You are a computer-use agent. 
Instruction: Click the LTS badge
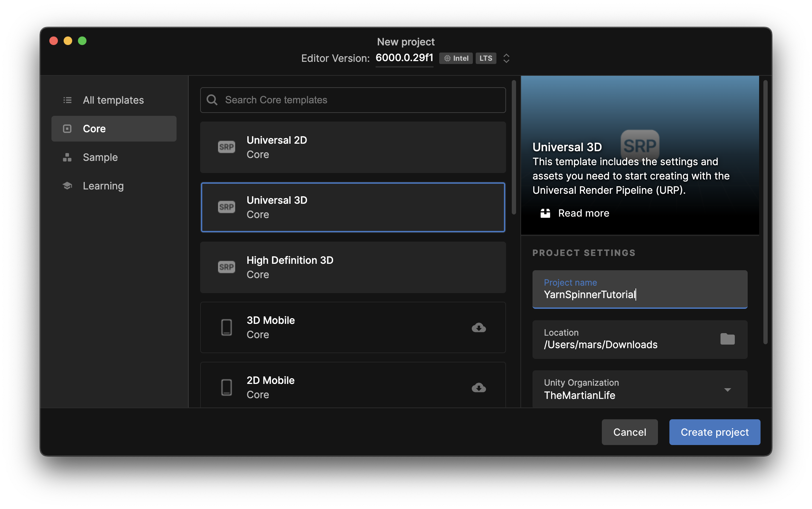(x=486, y=58)
